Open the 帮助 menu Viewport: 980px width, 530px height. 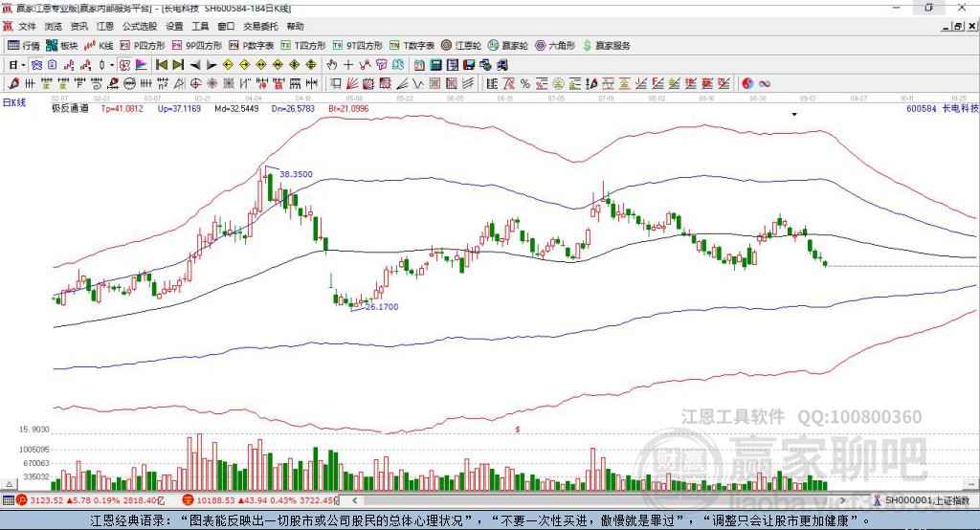(295, 26)
